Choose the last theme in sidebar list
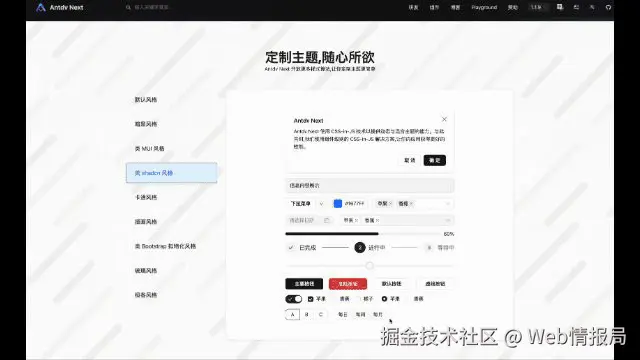 [171, 295]
